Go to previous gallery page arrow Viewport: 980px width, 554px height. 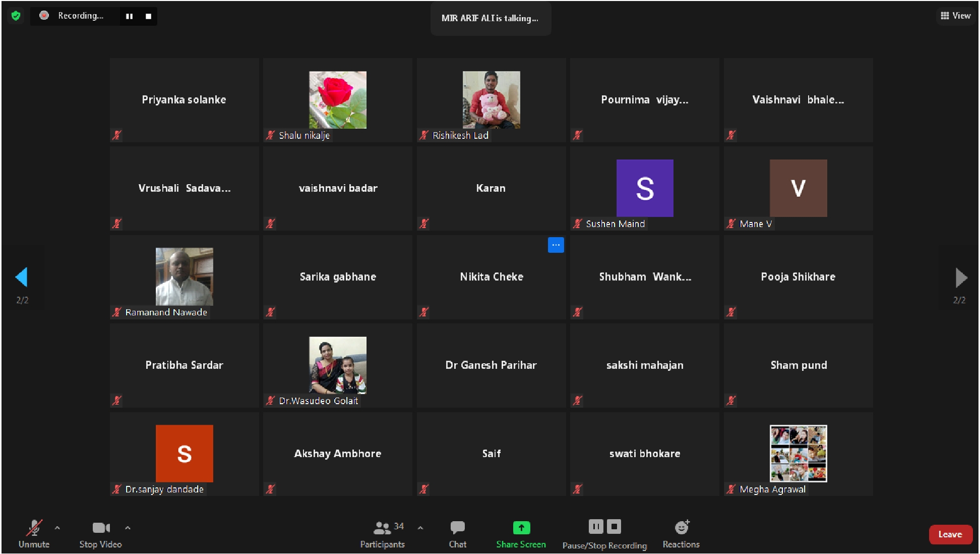(x=22, y=277)
